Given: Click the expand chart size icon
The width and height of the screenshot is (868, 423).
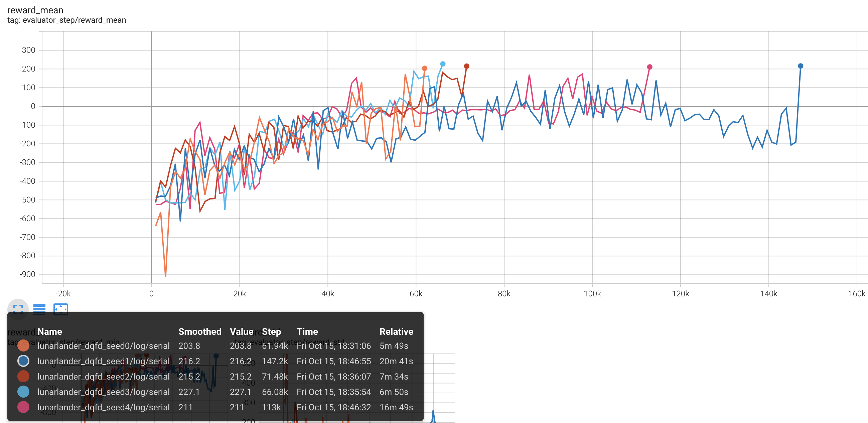Looking at the screenshot, I should coord(18,309).
